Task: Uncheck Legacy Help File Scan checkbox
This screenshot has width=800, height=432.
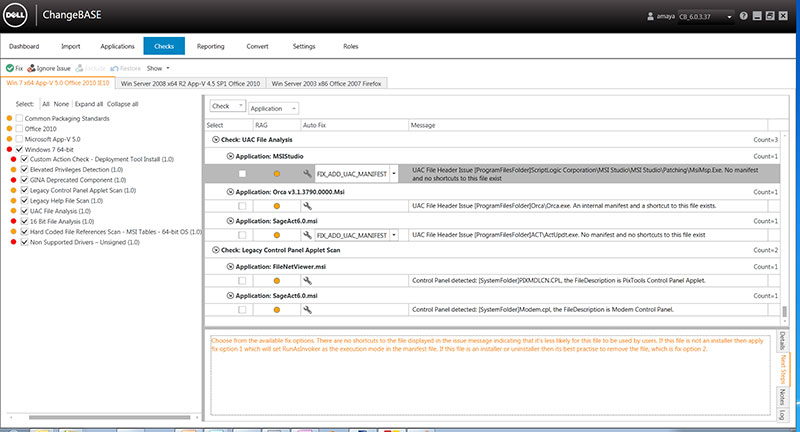Action: pos(24,200)
